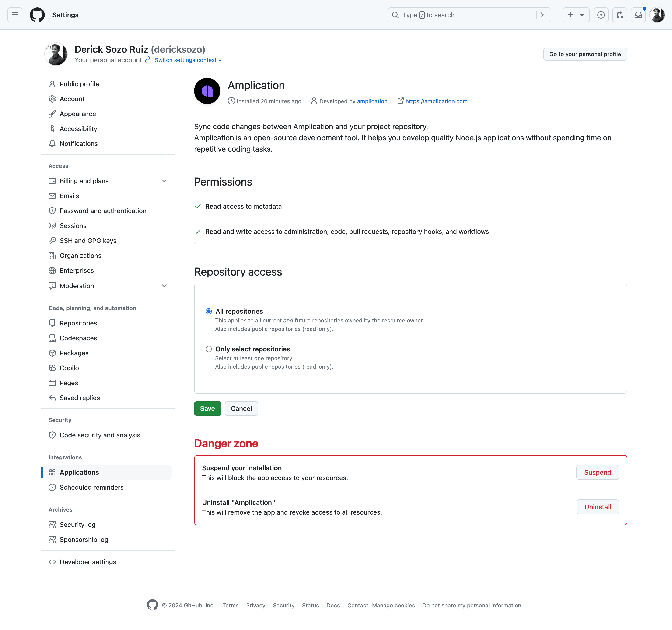This screenshot has width=672, height=630.
Task: Open Code security and analysis
Action: point(108,435)
